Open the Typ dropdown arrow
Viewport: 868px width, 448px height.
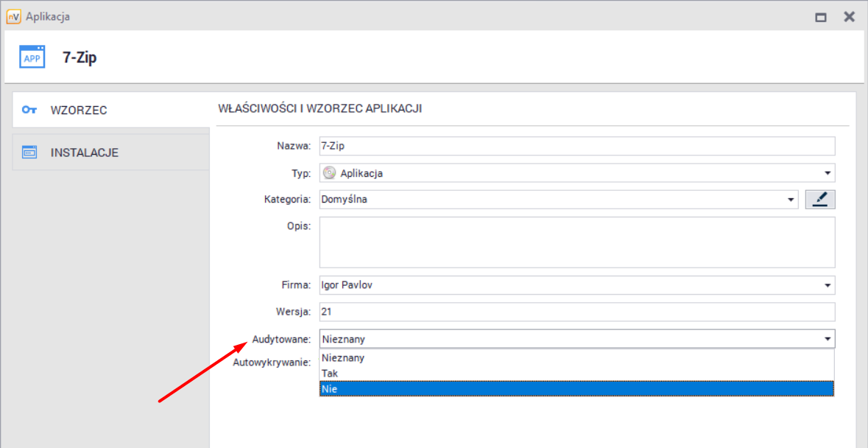click(x=828, y=174)
